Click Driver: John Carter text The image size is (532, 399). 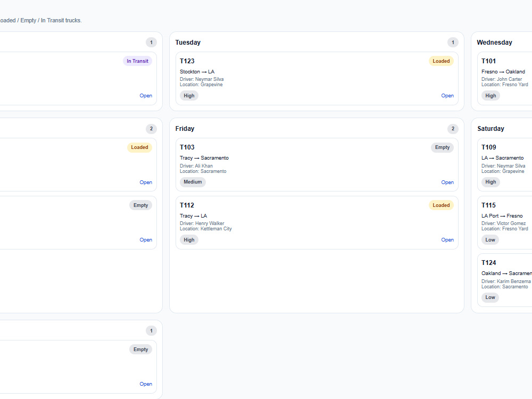pyautogui.click(x=502, y=79)
